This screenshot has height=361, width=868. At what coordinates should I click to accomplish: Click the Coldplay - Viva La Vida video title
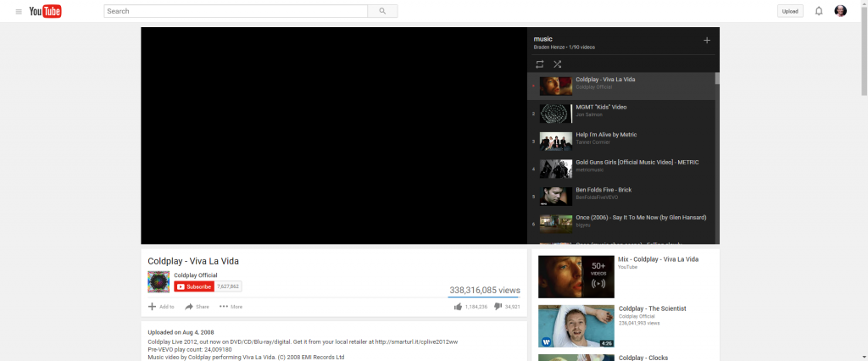tap(193, 261)
